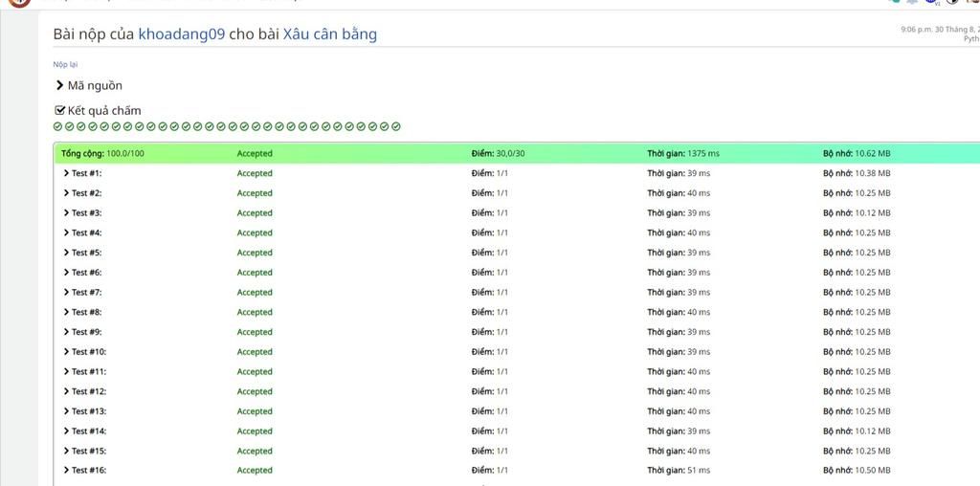This screenshot has height=486, width=980.
Task: Click the Điểm: 1/1 score of Test #4
Action: point(490,232)
